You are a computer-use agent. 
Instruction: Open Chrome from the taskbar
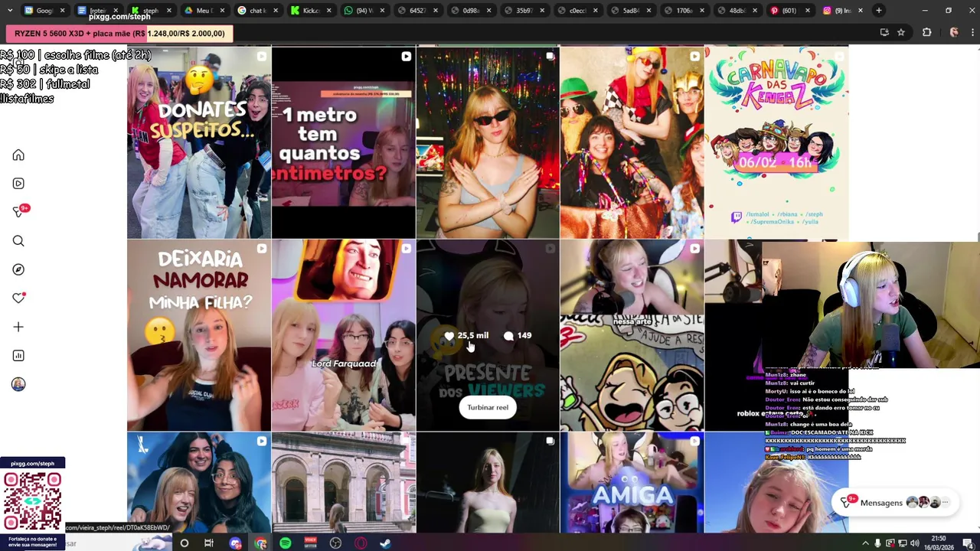[260, 543]
